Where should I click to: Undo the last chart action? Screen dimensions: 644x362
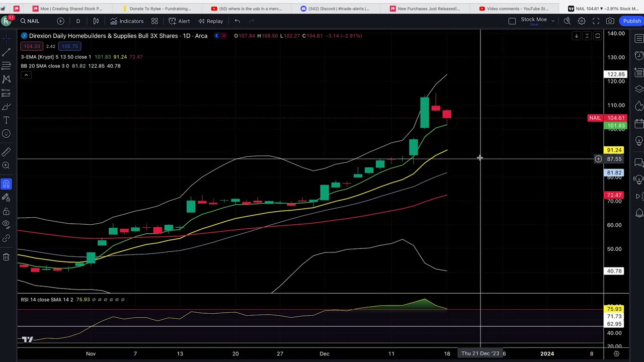click(237, 21)
